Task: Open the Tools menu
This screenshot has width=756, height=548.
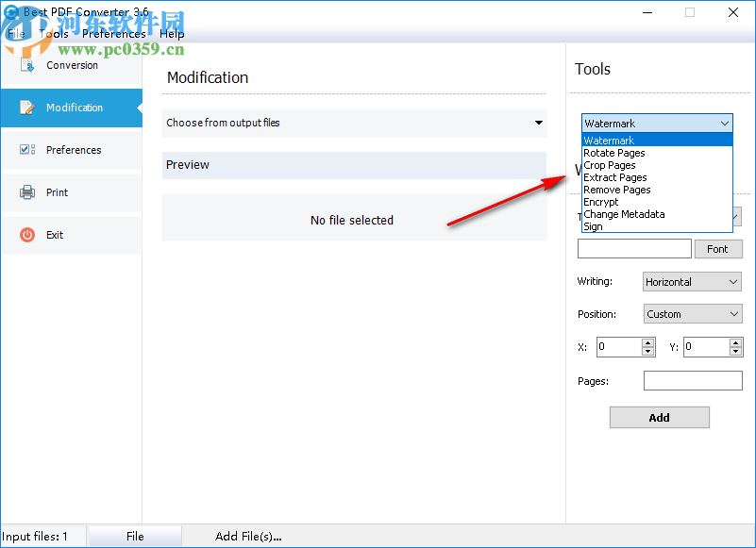Action: tap(54, 33)
